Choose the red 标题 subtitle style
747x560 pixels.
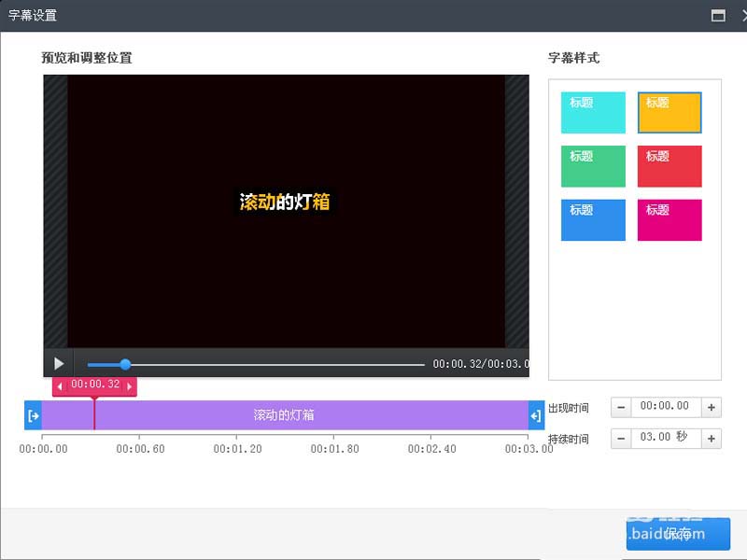click(669, 166)
